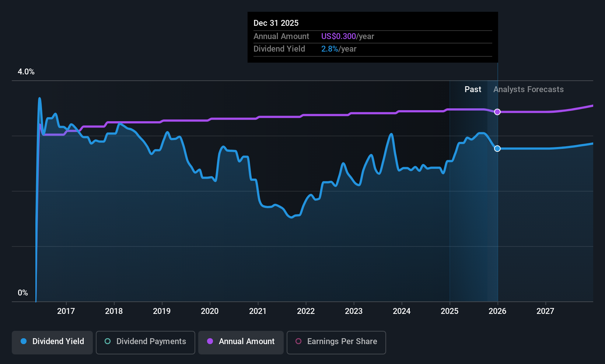The height and width of the screenshot is (364, 605).
Task: Click the Past region label
Action: point(473,89)
